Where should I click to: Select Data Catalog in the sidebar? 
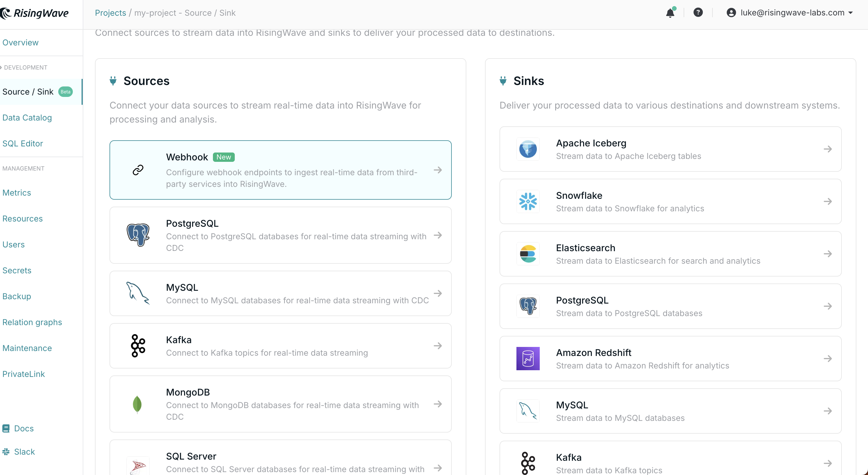pyautogui.click(x=27, y=118)
